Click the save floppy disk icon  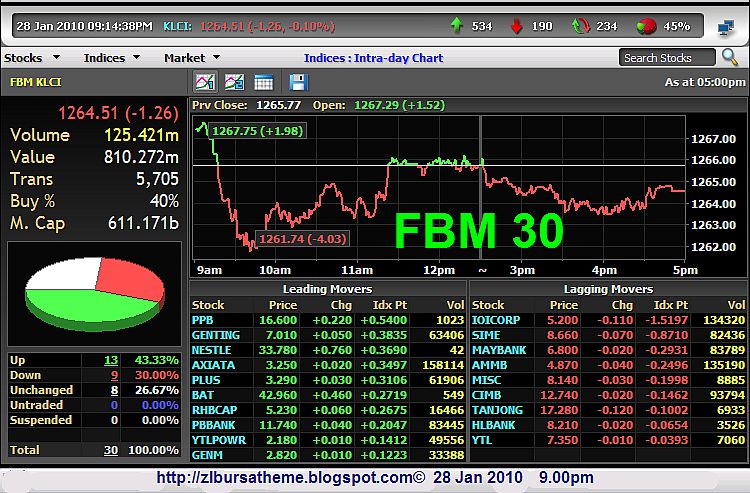point(298,82)
